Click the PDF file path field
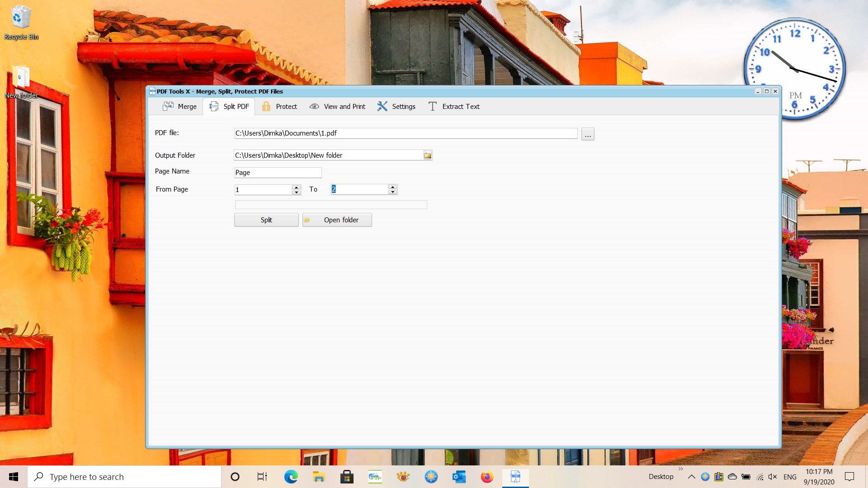This screenshot has height=488, width=868. [x=405, y=133]
